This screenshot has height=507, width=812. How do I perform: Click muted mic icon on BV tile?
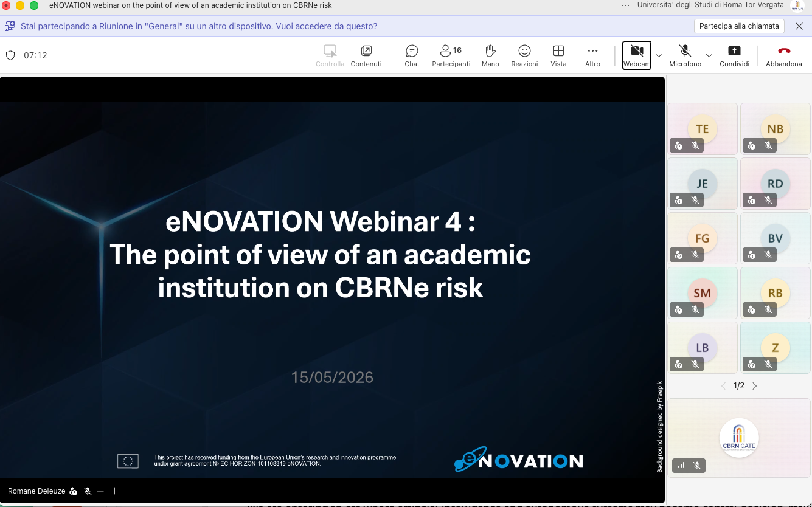click(x=768, y=255)
